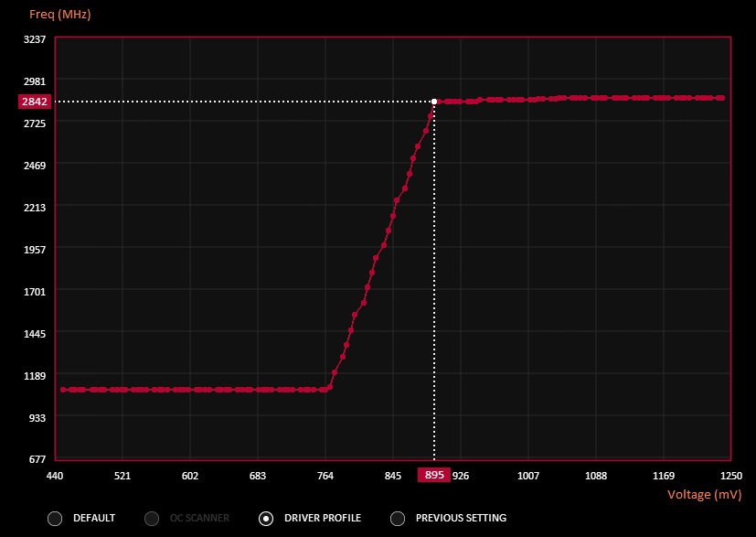Select the PREVIOUS SETTING radio button
Viewport: 756px width, 537px height.
398,518
